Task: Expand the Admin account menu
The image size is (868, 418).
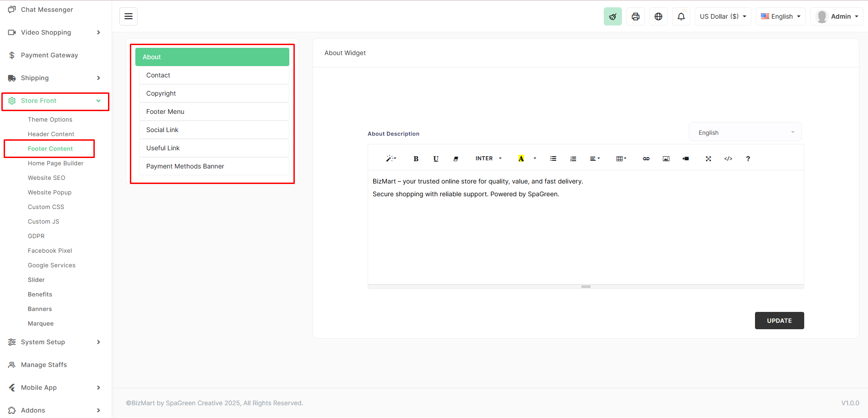Action: (x=841, y=16)
